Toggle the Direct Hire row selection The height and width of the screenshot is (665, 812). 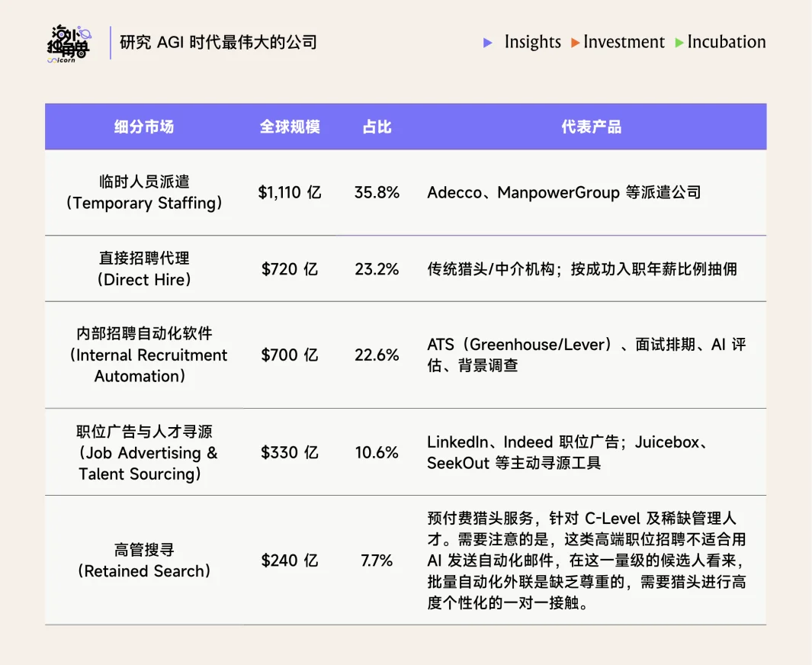coord(145,269)
